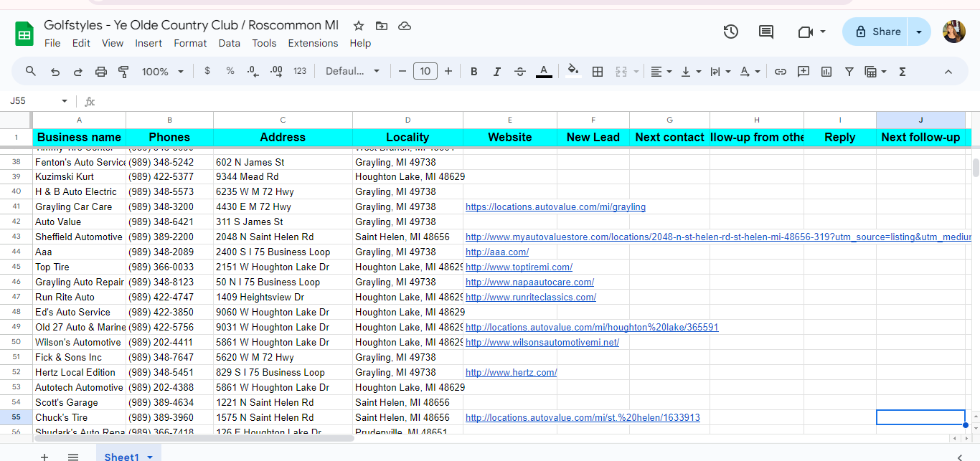
Task: Open the hertz.com link
Action: (x=511, y=372)
